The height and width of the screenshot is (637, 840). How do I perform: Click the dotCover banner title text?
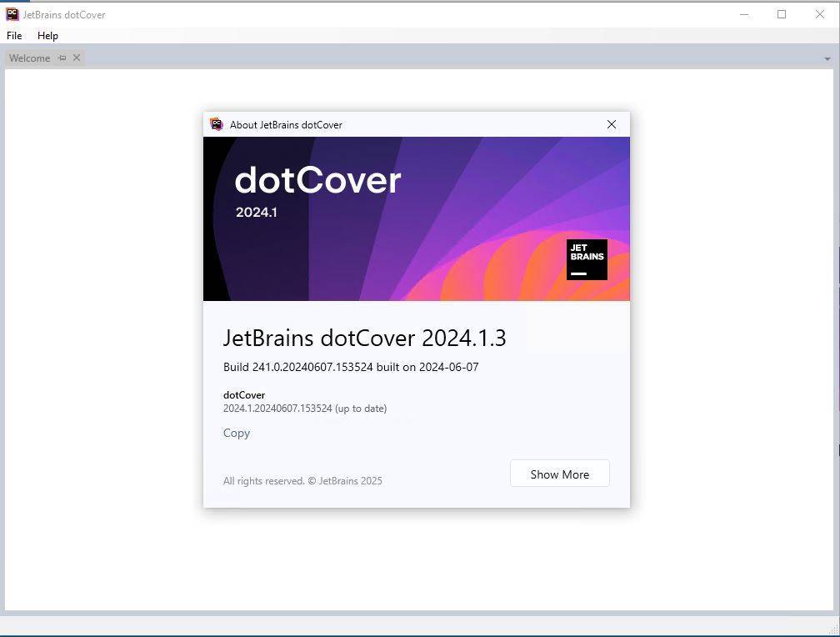[x=317, y=180]
